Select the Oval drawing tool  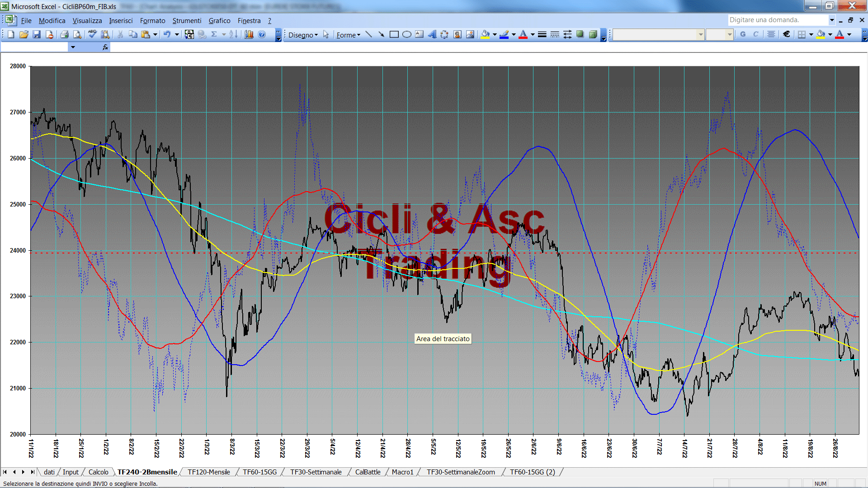click(406, 34)
